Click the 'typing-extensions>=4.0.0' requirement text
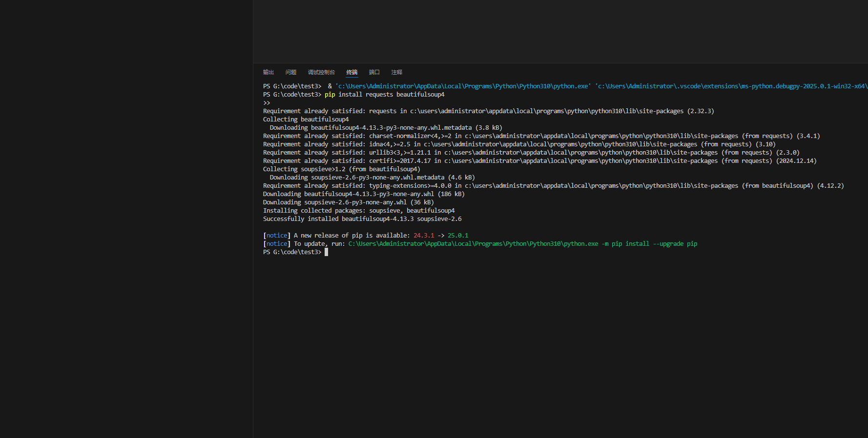The width and height of the screenshot is (868, 438). [410, 186]
